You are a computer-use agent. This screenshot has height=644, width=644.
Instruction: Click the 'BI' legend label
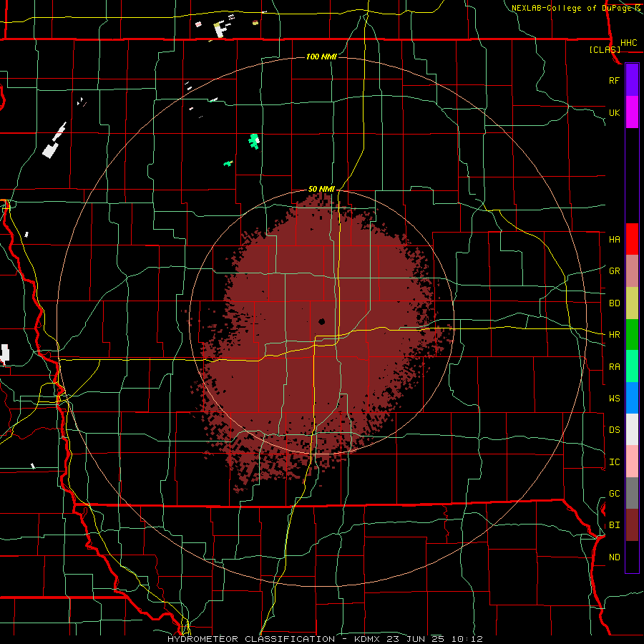click(615, 525)
